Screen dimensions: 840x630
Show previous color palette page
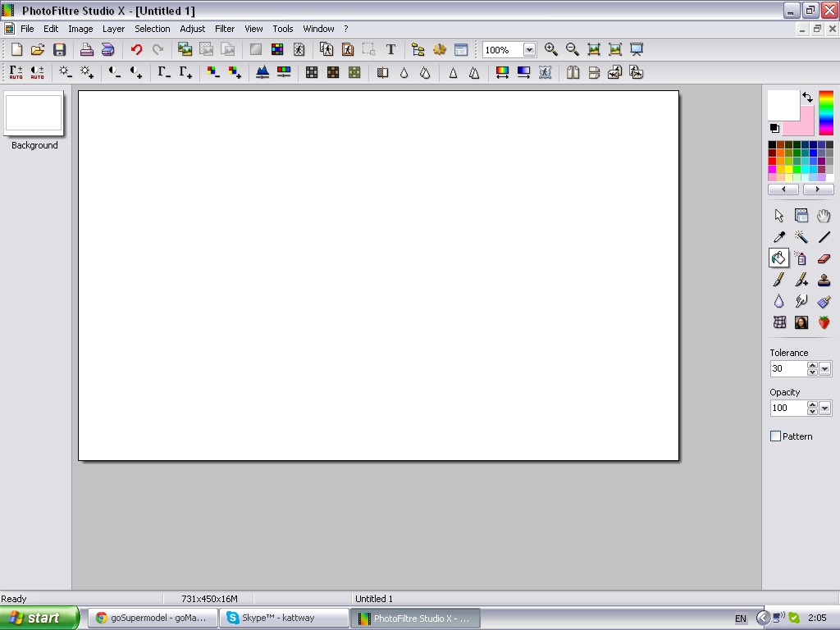tap(783, 189)
